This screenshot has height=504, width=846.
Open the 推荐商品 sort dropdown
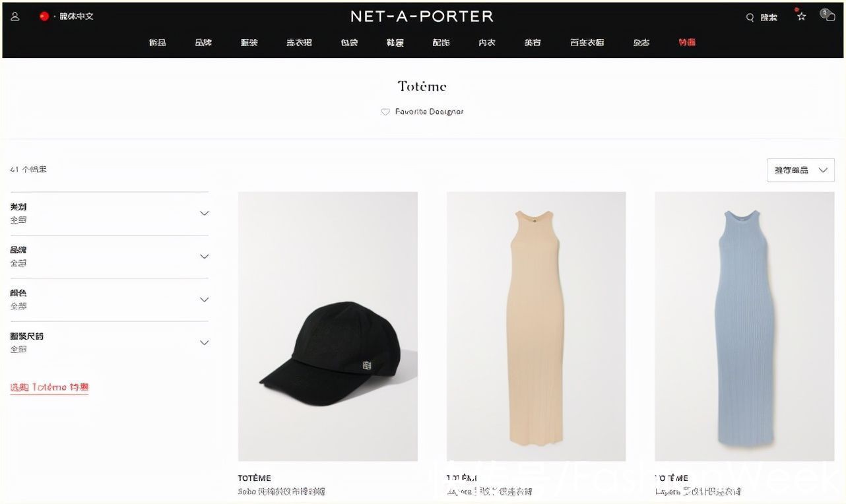click(800, 170)
